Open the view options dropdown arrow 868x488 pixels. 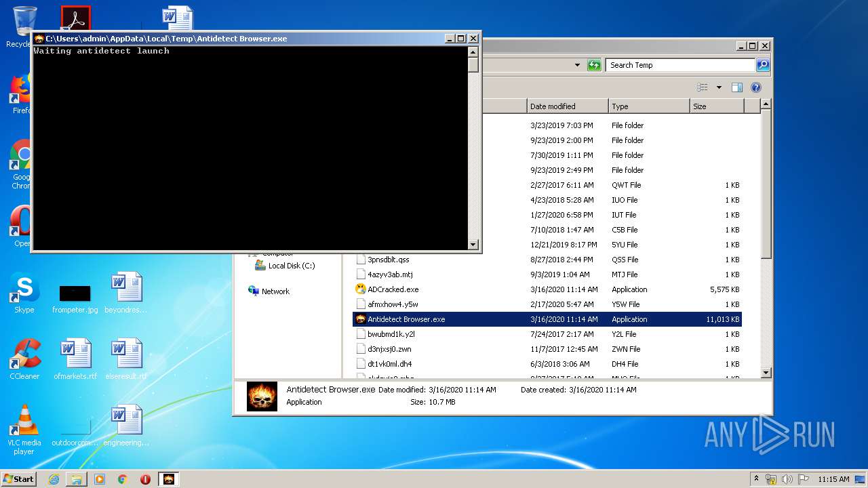tap(719, 87)
